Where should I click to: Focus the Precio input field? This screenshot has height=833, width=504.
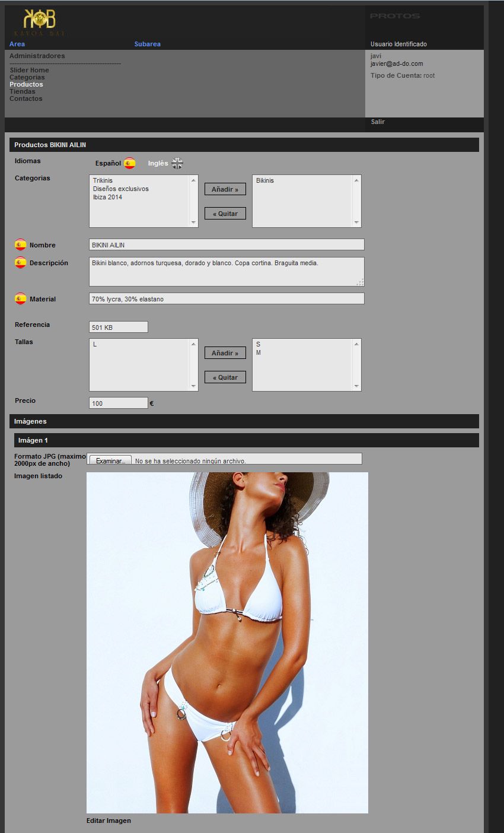point(119,403)
